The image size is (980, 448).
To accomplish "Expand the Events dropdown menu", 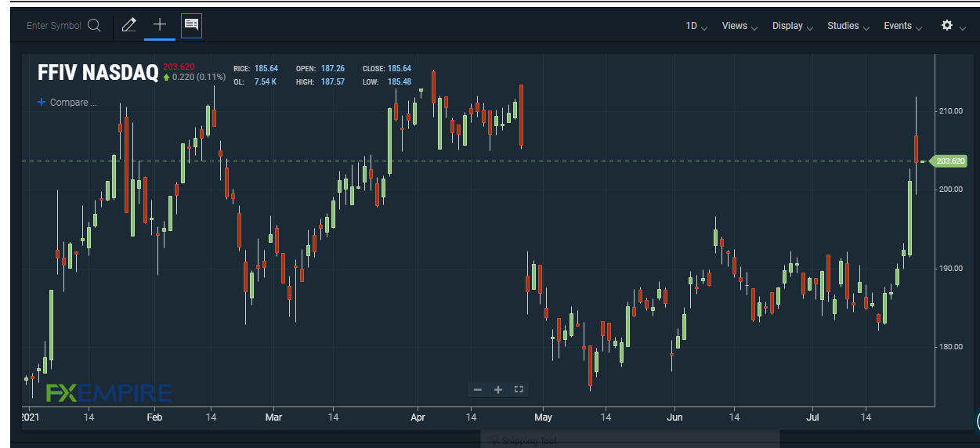I will [903, 26].
